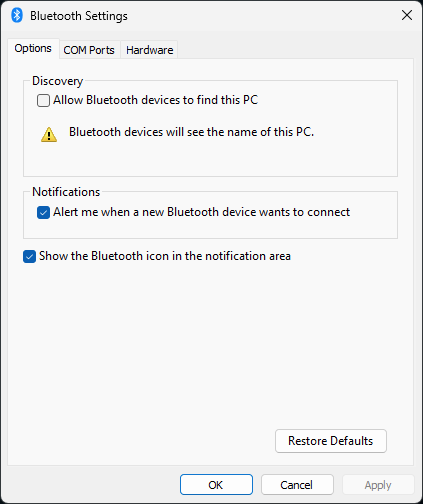Uncheck the Alert me about new Bluetooth device checkbox

pos(43,212)
